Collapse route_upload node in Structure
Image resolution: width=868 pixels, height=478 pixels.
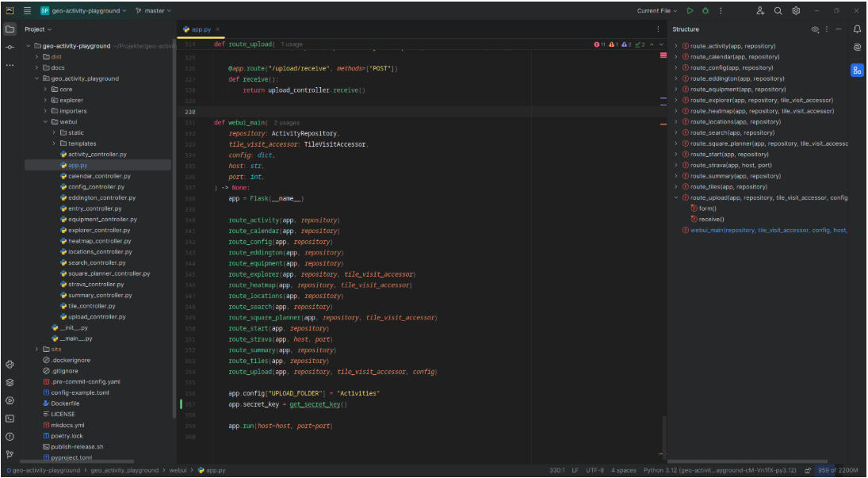tap(676, 197)
